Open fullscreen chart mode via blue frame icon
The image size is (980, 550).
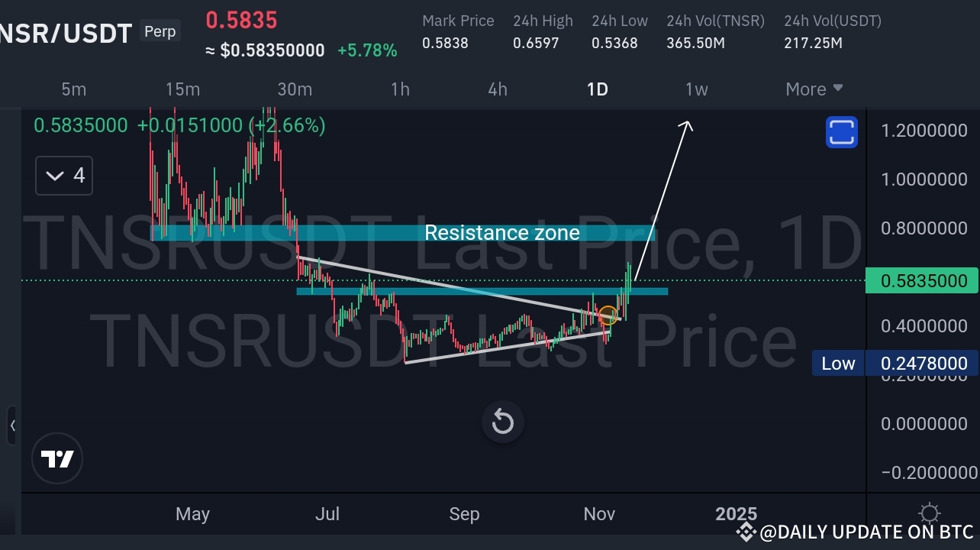click(841, 131)
